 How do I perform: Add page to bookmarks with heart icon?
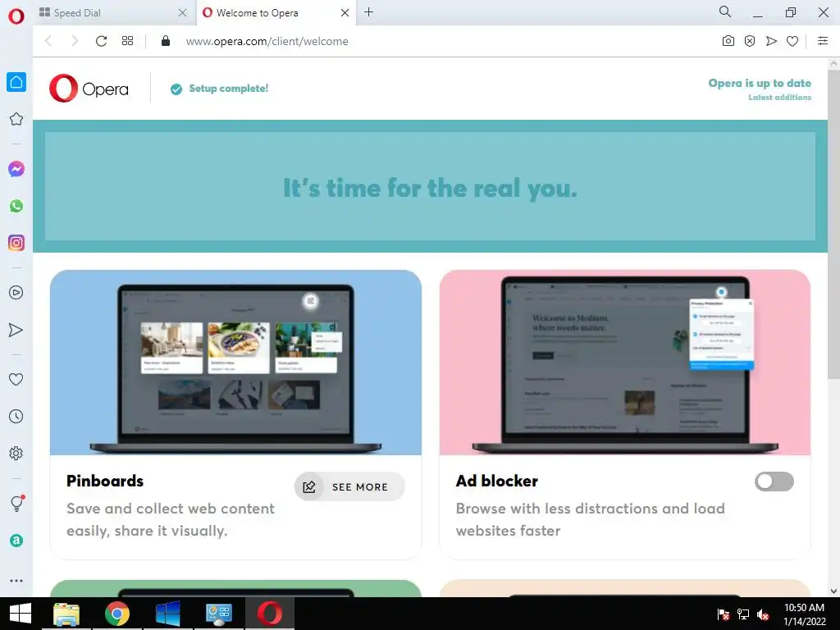click(792, 41)
